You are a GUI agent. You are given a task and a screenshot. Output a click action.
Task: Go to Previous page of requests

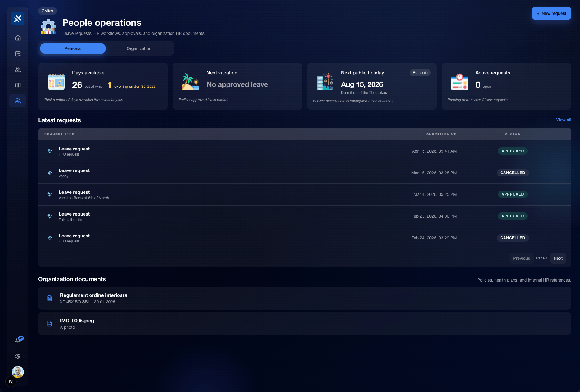[521, 258]
